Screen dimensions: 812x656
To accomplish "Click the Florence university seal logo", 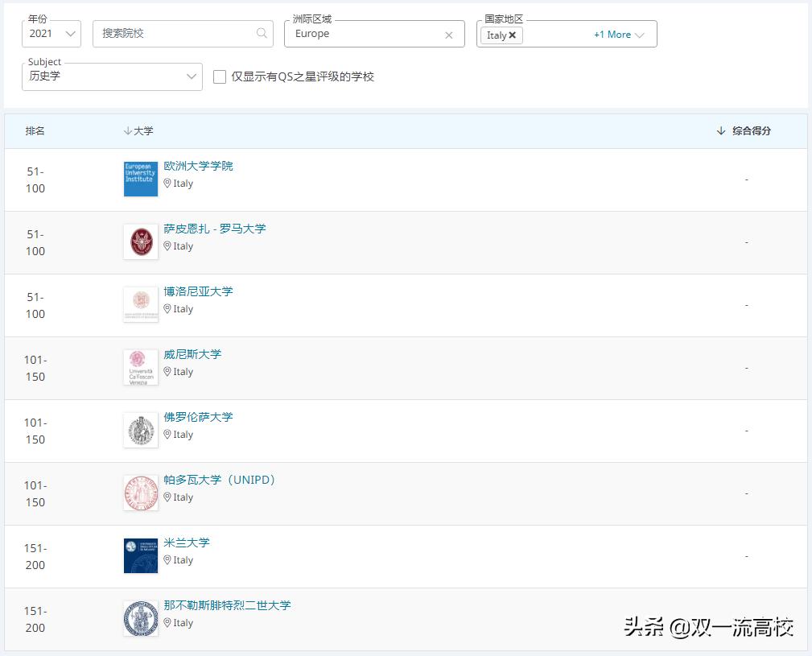I will point(140,430).
